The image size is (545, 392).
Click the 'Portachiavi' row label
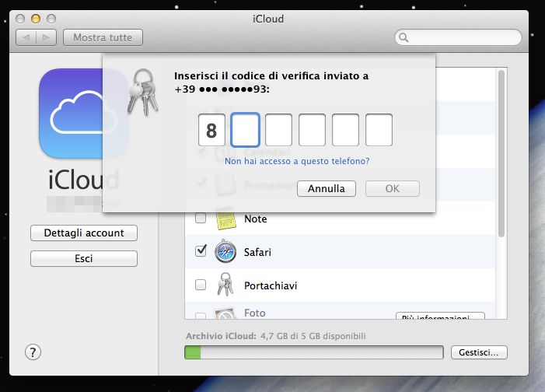pyautogui.click(x=271, y=285)
